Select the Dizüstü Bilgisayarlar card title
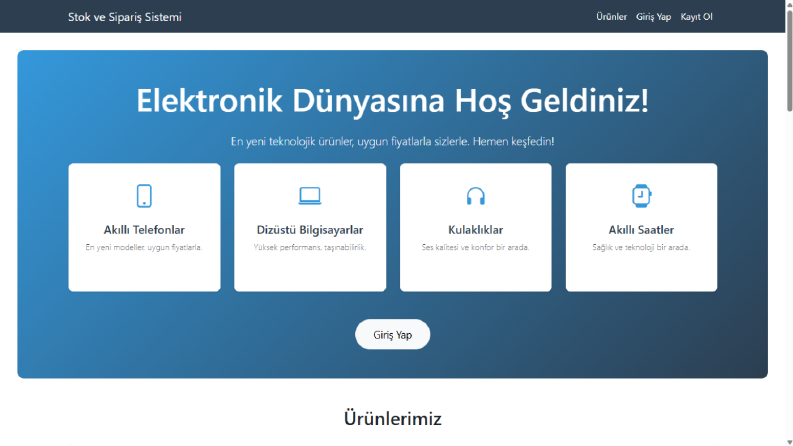The width and height of the screenshot is (793, 446). click(x=310, y=230)
